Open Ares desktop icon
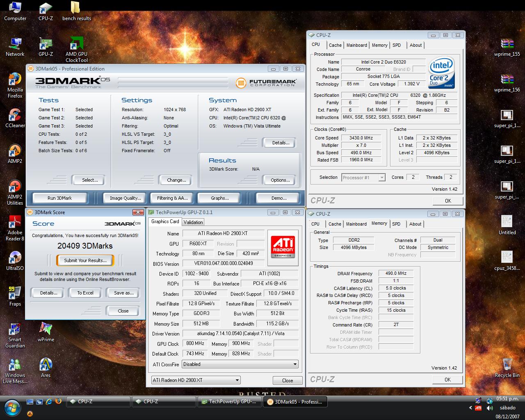This screenshot has height=420, width=525. click(46, 368)
